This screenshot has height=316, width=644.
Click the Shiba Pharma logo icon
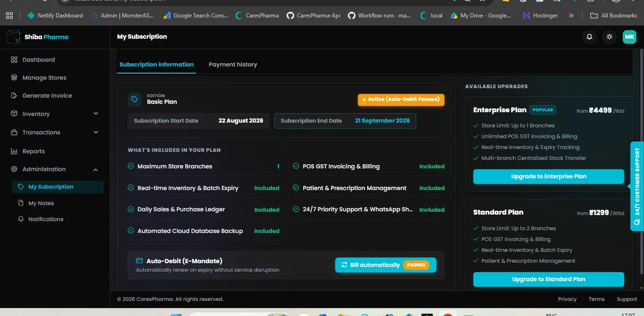(x=13, y=37)
